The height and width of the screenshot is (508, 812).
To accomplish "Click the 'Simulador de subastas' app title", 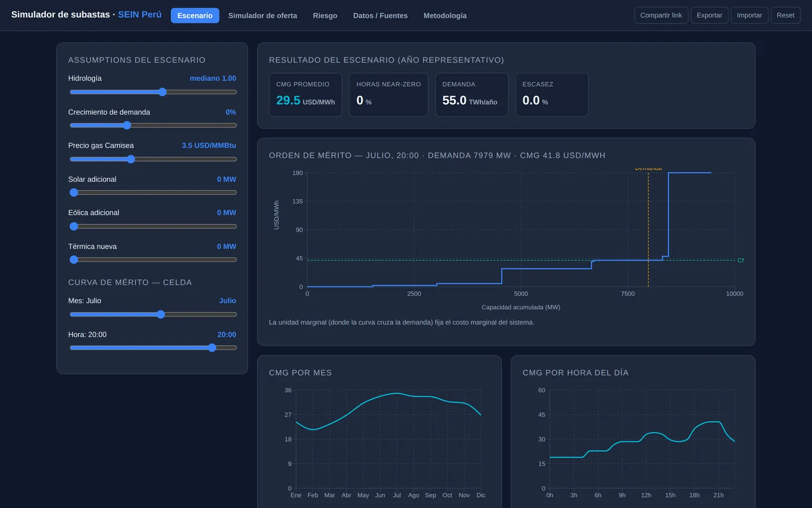I will point(60,15).
